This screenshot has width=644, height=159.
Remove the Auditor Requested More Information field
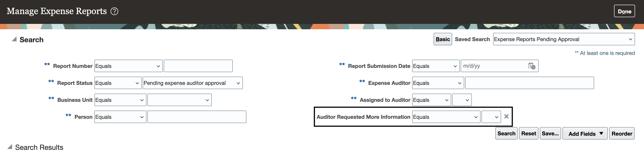tap(506, 117)
